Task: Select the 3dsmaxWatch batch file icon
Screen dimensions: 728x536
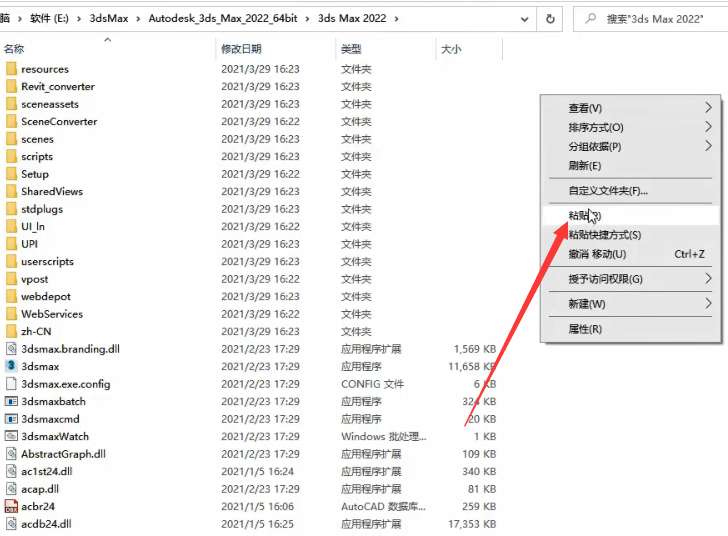Action: pyautogui.click(x=11, y=437)
